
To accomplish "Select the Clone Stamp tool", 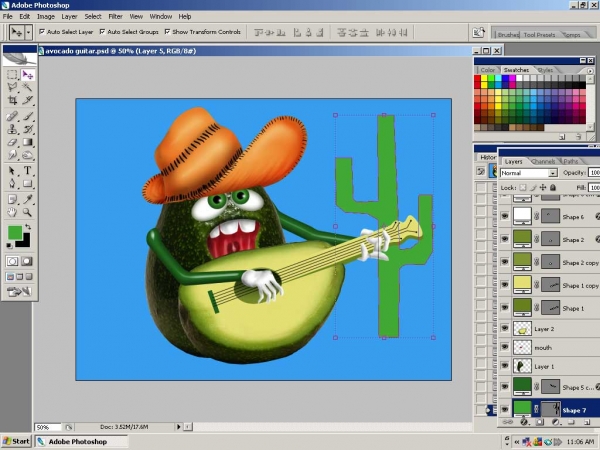I will 12,129.
